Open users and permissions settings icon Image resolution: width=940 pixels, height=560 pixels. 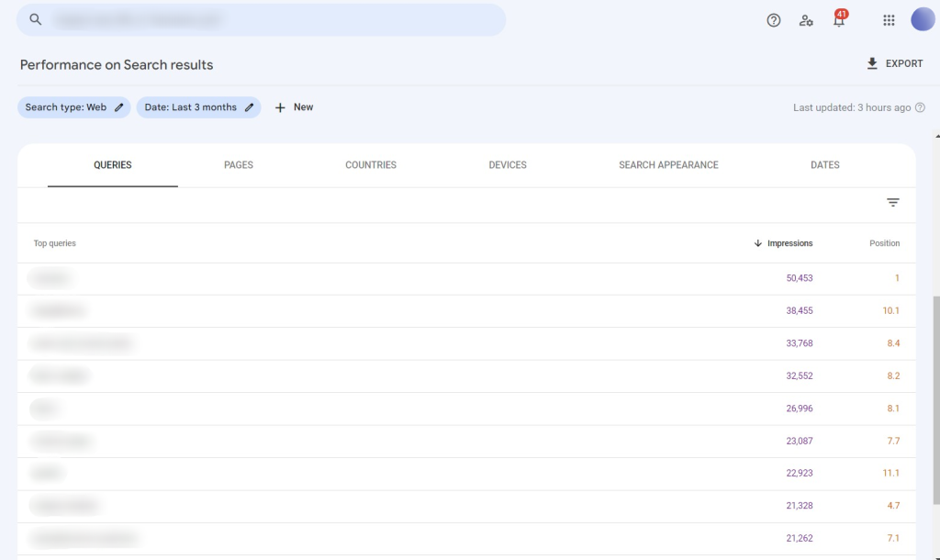tap(806, 20)
